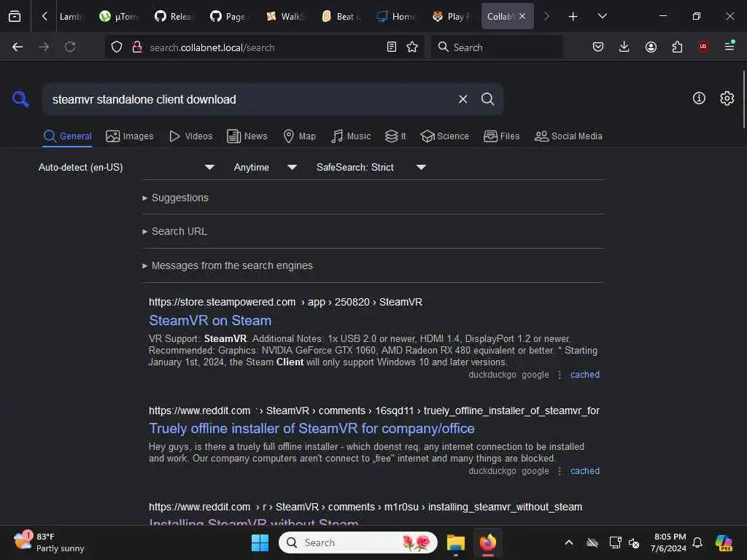Open the Anytime time range dropdown
Viewport: 747px width, 560px height.
tap(266, 167)
